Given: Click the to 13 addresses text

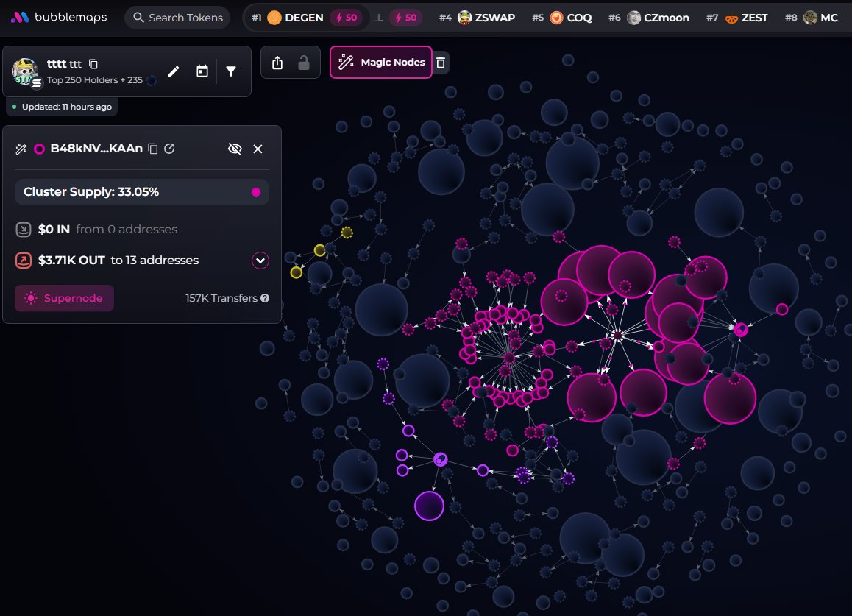Looking at the screenshot, I should coord(155,261).
